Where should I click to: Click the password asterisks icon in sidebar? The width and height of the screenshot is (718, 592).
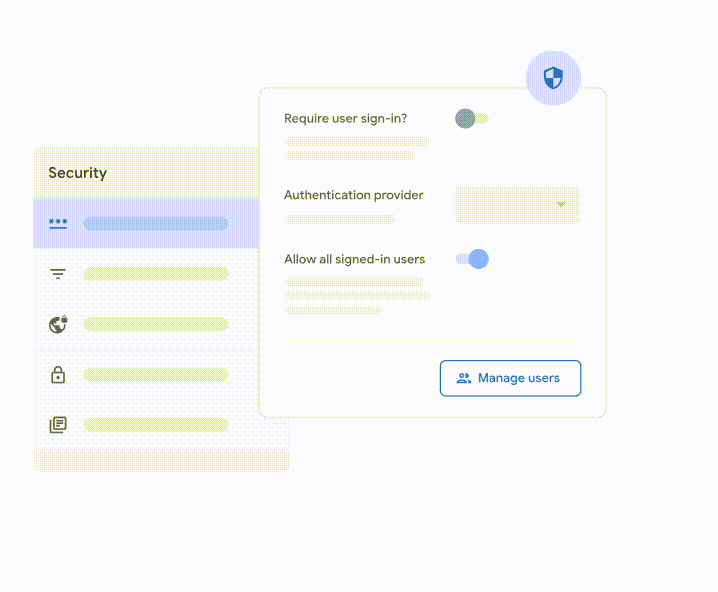pyautogui.click(x=58, y=223)
